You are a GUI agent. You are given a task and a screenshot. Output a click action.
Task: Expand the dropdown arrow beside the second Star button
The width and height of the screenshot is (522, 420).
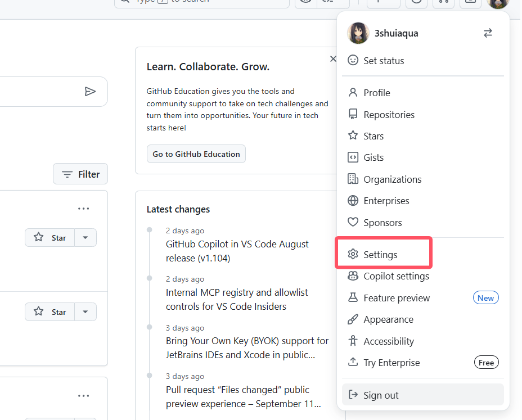85,312
